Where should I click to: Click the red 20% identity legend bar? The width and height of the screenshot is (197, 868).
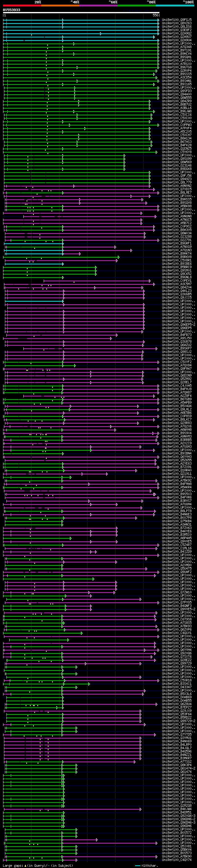coord(22,6)
